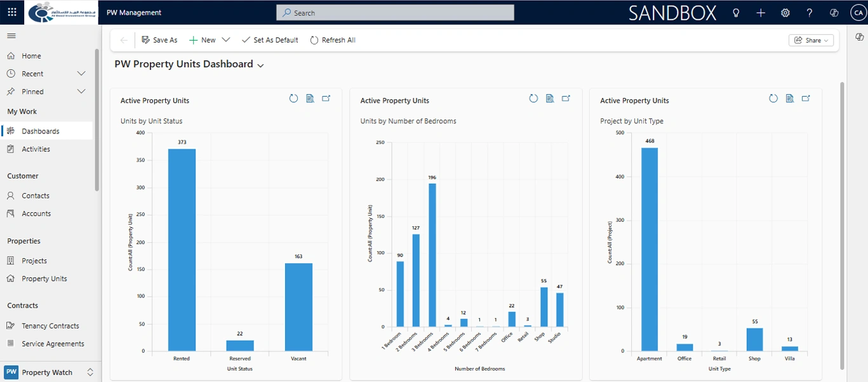Open the app launcher waffle icon
The width and height of the screenshot is (868, 382).
pyautogui.click(x=11, y=12)
